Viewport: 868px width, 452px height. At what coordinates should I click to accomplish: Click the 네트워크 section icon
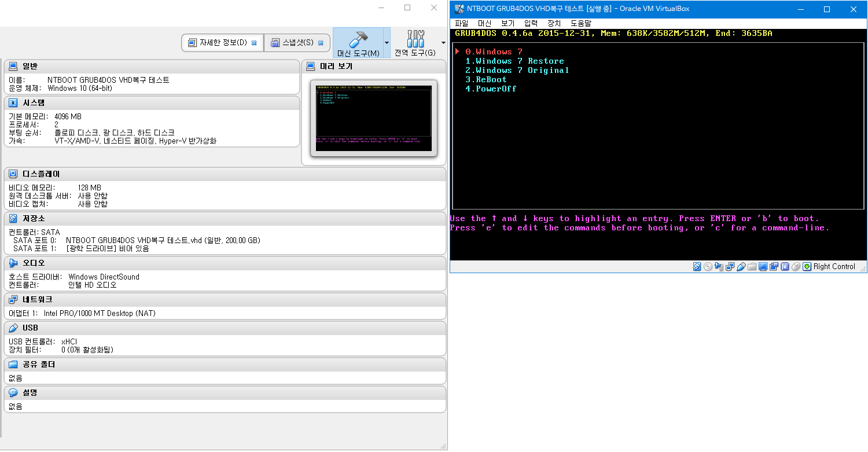tap(13, 300)
